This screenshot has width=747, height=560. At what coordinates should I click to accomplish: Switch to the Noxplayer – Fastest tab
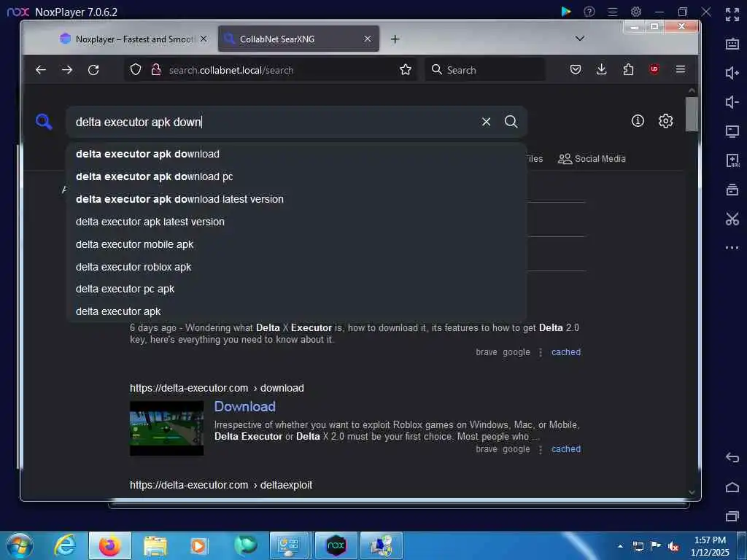coord(134,39)
